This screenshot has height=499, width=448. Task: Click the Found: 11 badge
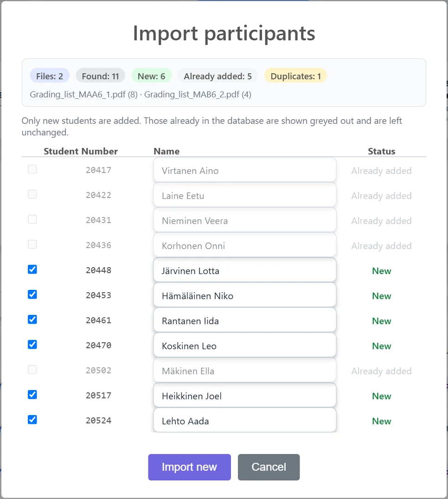click(x=101, y=76)
